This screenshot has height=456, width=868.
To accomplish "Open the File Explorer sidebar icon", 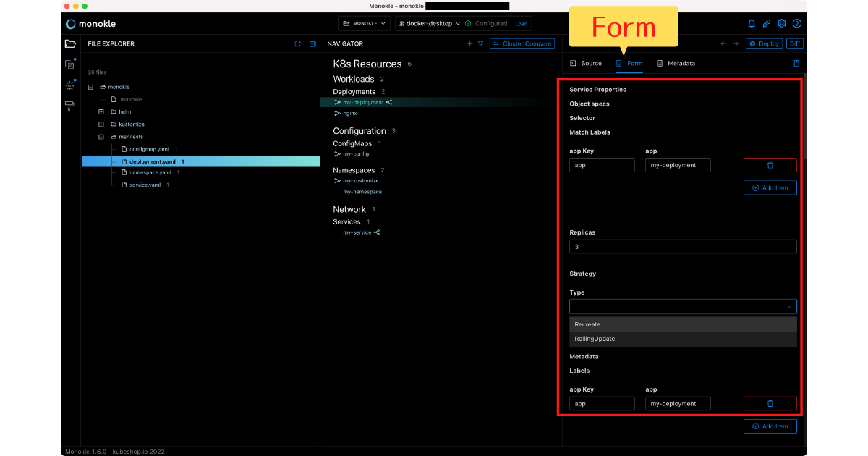I will [70, 44].
